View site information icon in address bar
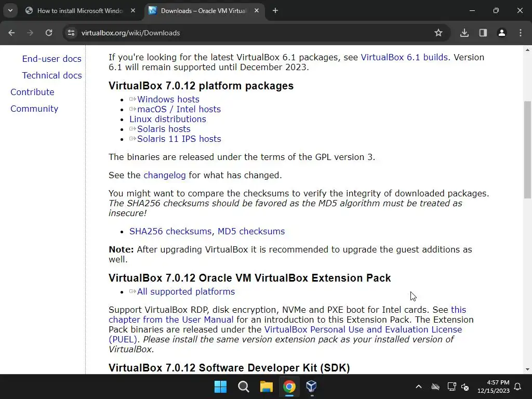 [x=71, y=33]
